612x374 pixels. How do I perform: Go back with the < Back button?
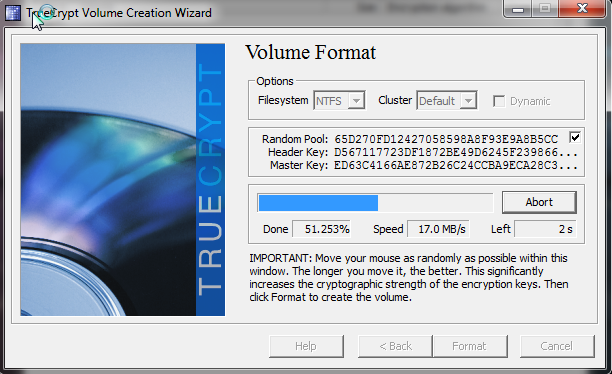(x=395, y=346)
